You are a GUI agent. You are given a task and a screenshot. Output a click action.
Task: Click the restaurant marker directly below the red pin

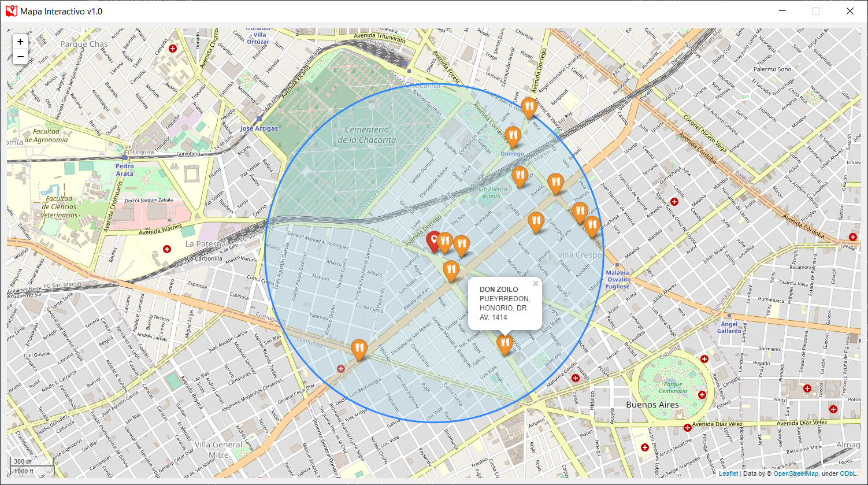point(451,271)
